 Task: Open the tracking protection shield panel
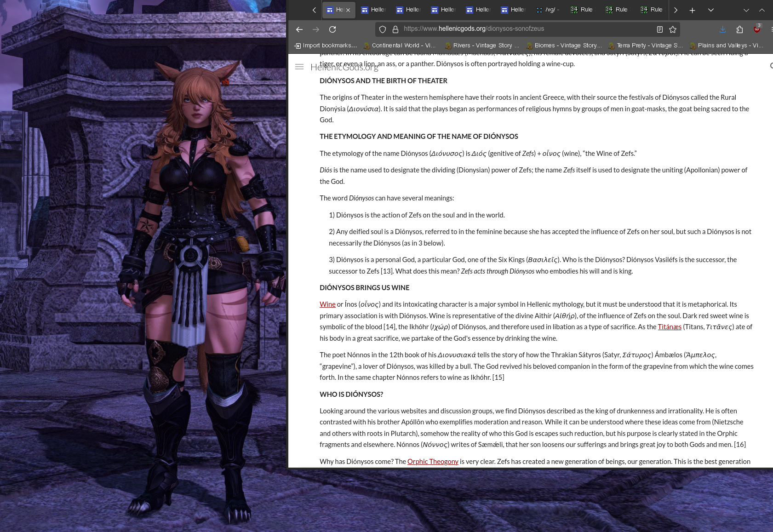pyautogui.click(x=383, y=29)
